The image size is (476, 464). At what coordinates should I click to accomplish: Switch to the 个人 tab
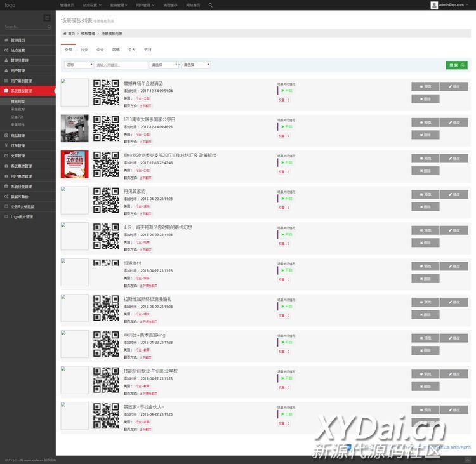131,50
